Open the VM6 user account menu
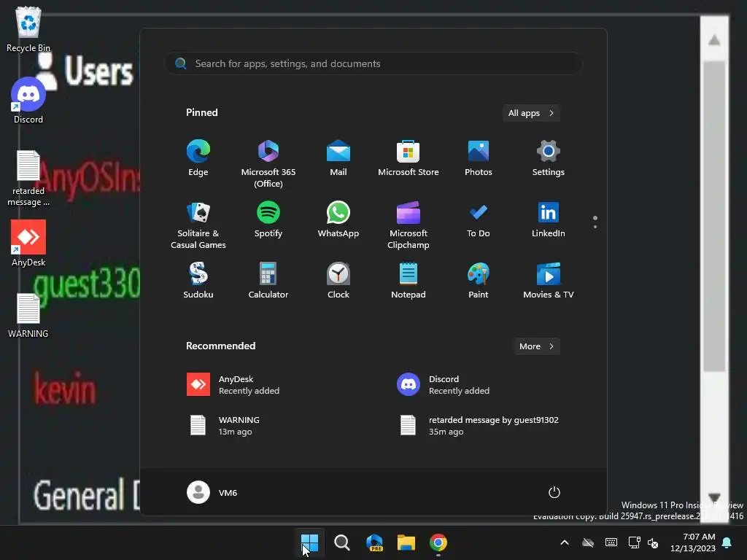 (212, 492)
